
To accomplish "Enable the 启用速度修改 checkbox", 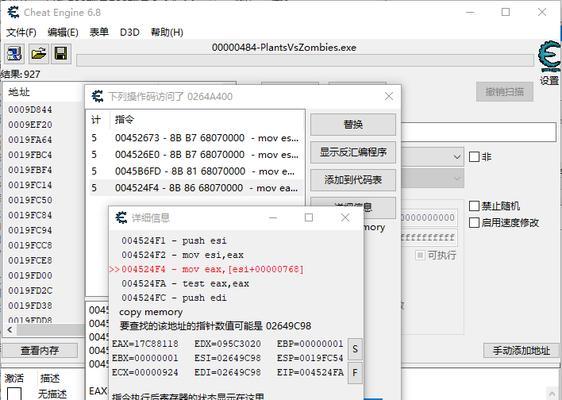I will (x=474, y=223).
